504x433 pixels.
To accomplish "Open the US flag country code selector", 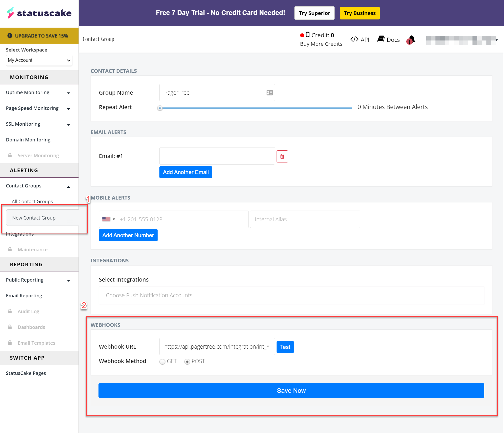I will 108,219.
